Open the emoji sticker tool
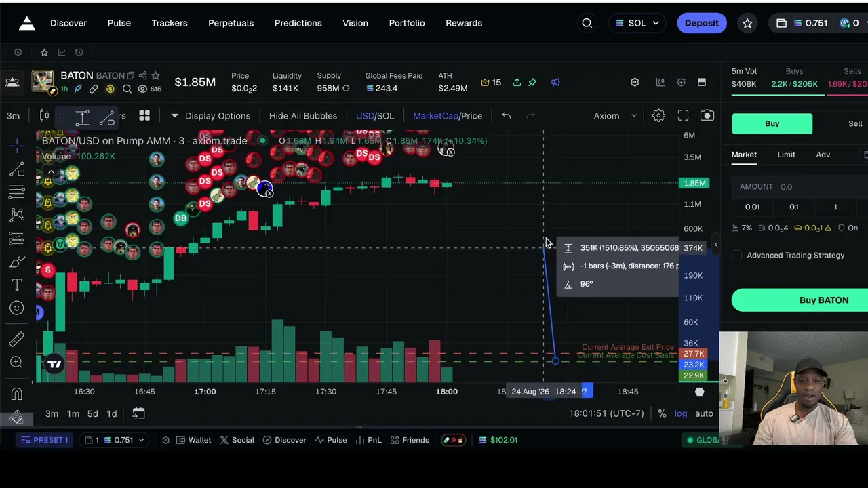868x488 pixels. click(x=17, y=308)
